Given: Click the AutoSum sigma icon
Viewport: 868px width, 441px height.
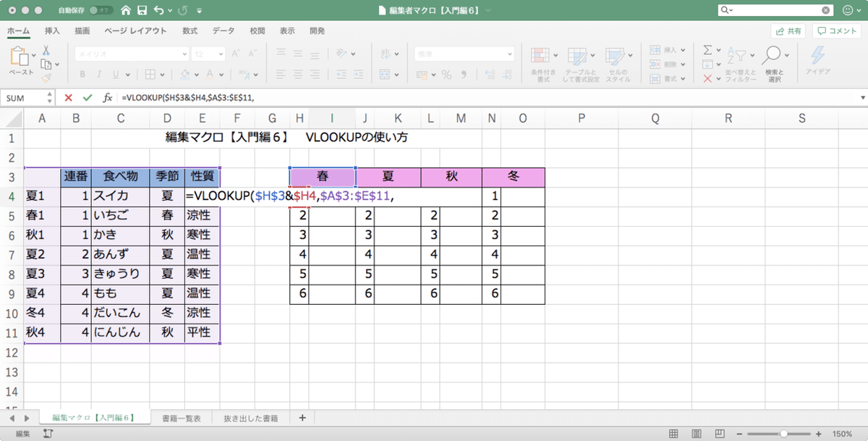Looking at the screenshot, I should coord(708,50).
